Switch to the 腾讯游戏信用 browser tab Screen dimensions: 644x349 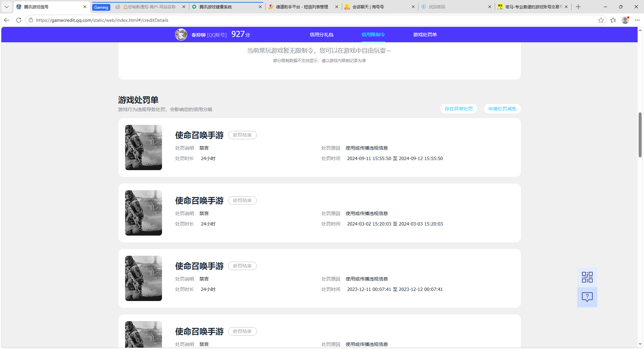tap(52, 7)
